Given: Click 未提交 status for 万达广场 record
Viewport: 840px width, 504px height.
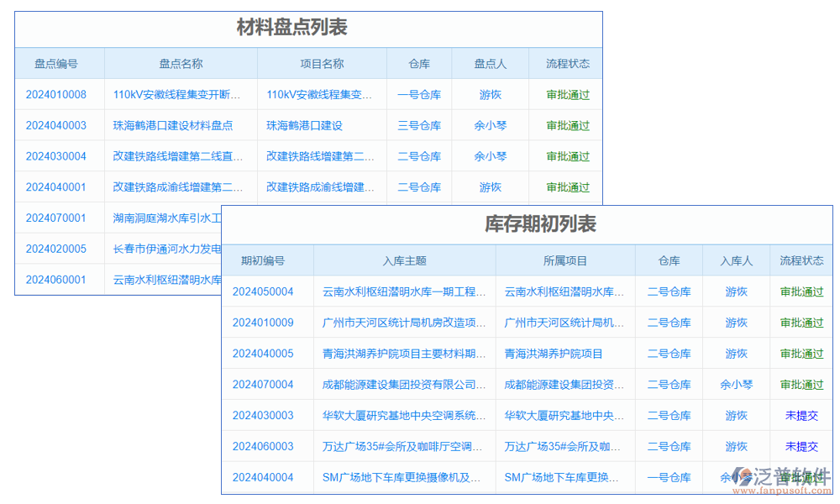Looking at the screenshot, I should 801,446.
